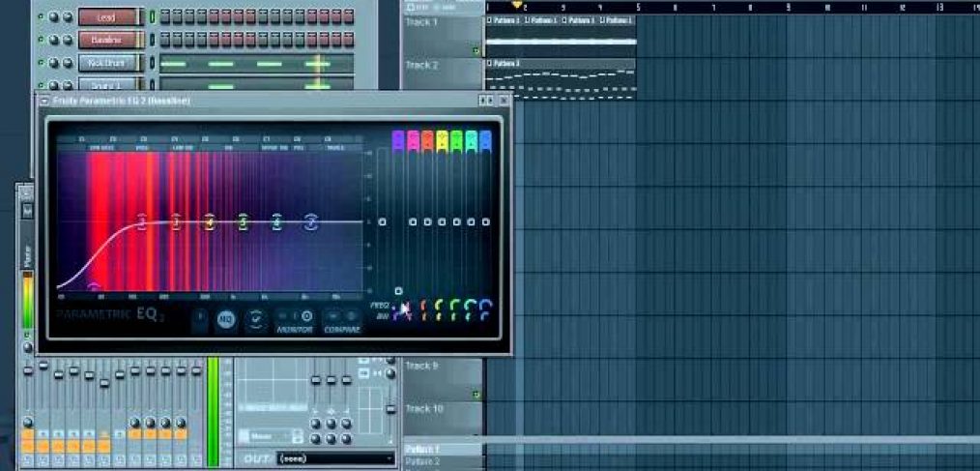Screen dimensions: 980x471
Task: Click the Kick Drum channel pan knob
Action: point(54,63)
